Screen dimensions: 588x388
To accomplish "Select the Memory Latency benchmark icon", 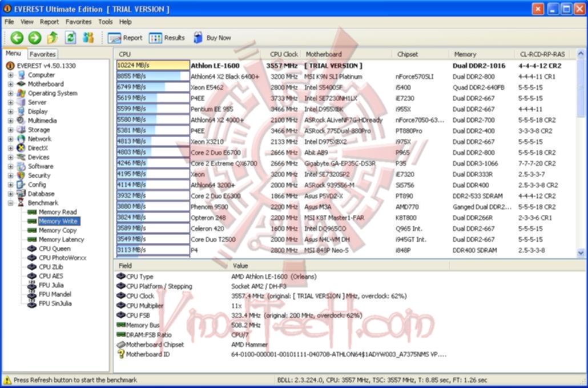I will [32, 239].
